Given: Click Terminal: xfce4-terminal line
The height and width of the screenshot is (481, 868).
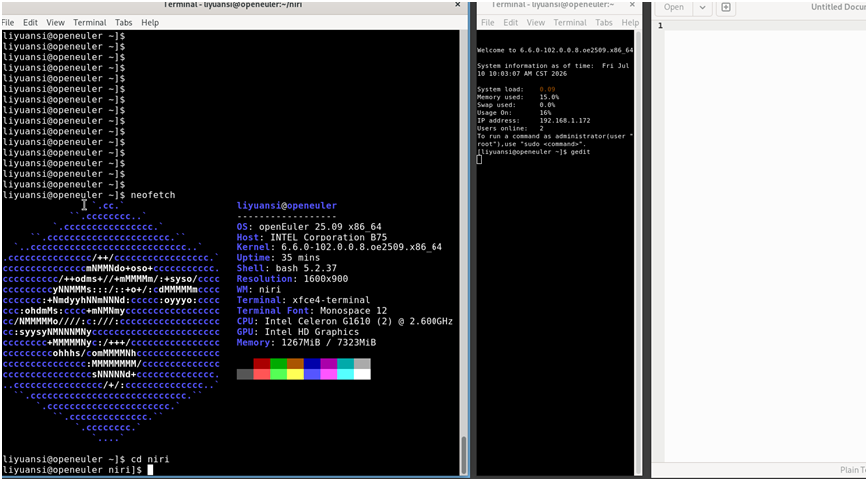Looking at the screenshot, I should coord(303,300).
